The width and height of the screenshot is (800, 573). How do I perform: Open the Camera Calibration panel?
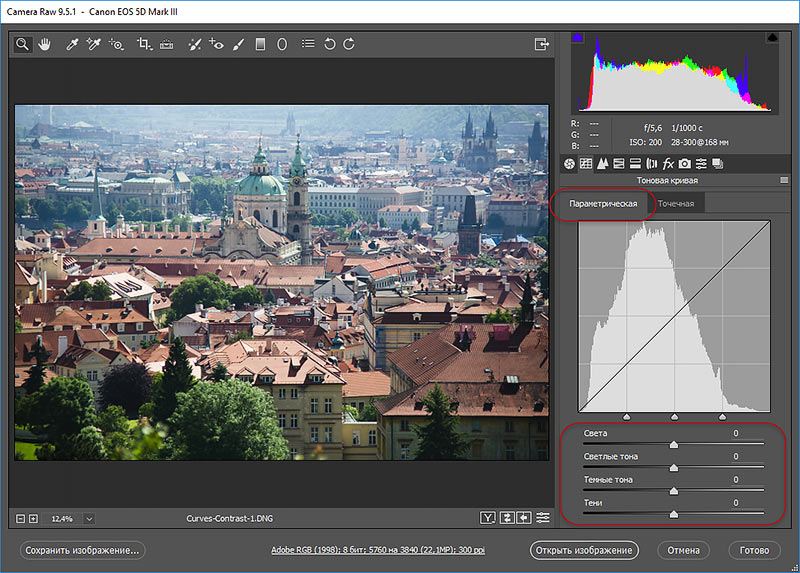coord(685,163)
